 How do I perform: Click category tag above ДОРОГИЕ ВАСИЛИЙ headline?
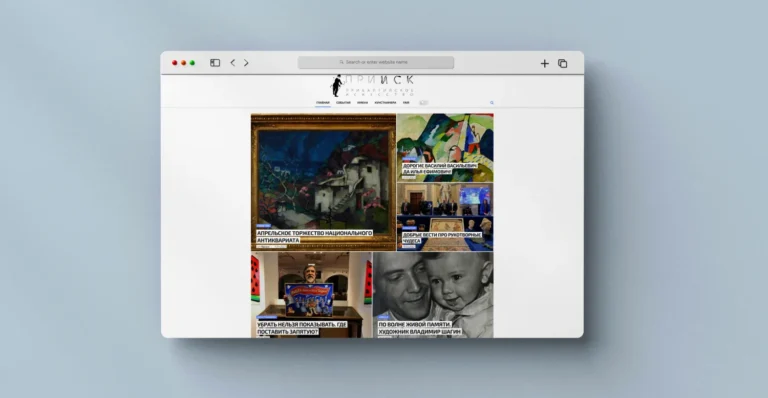tap(409, 160)
